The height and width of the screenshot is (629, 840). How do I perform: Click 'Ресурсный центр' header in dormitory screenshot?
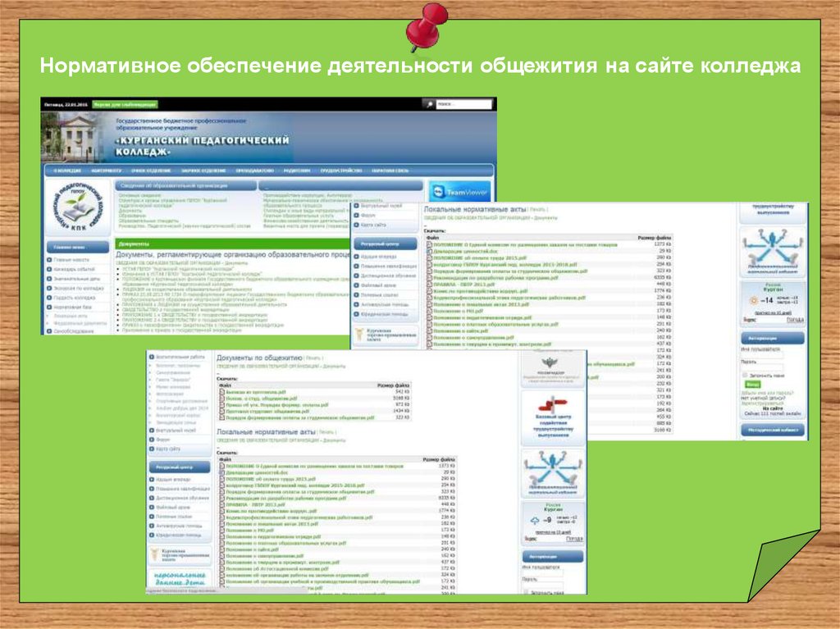pos(180,467)
